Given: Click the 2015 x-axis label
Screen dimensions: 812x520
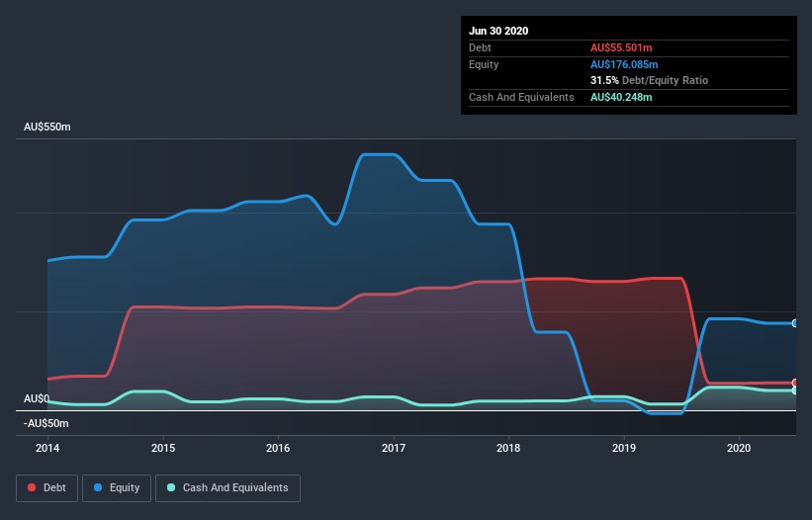Looking at the screenshot, I should pos(163,448).
